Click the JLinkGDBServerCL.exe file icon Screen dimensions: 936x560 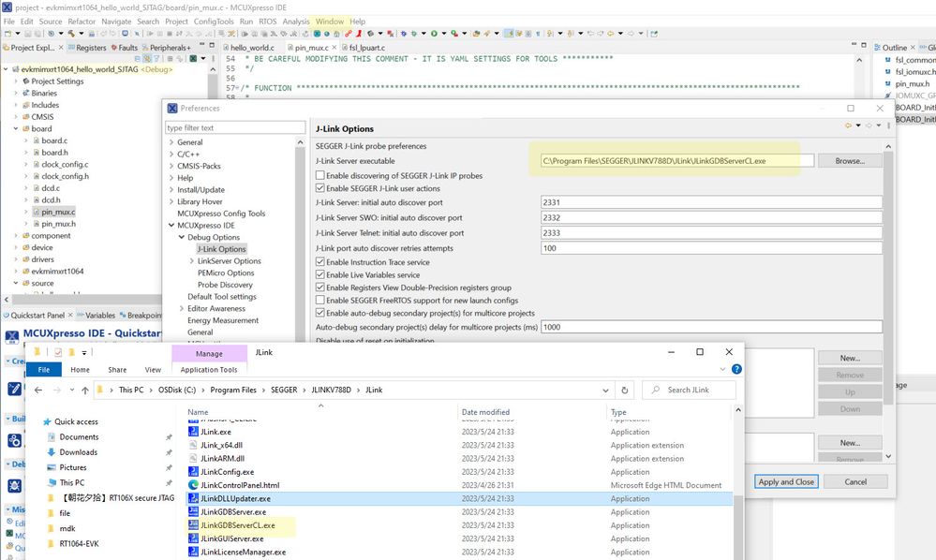193,524
